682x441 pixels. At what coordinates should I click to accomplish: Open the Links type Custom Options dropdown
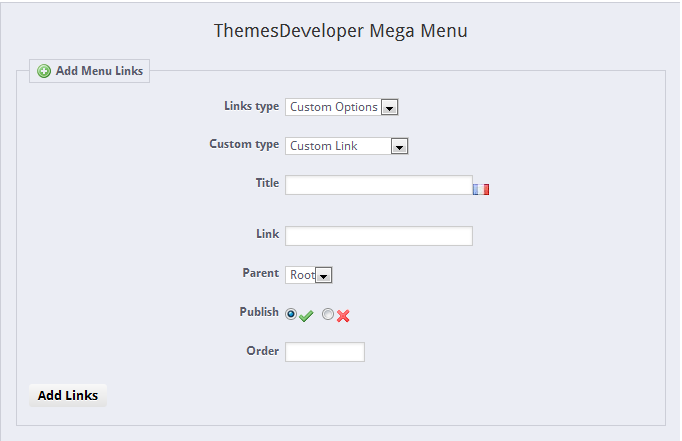pyautogui.click(x=342, y=107)
